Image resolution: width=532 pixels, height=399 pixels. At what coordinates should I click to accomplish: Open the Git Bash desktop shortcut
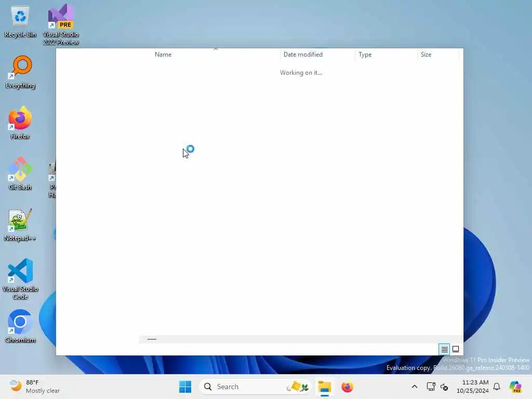[x=20, y=174]
